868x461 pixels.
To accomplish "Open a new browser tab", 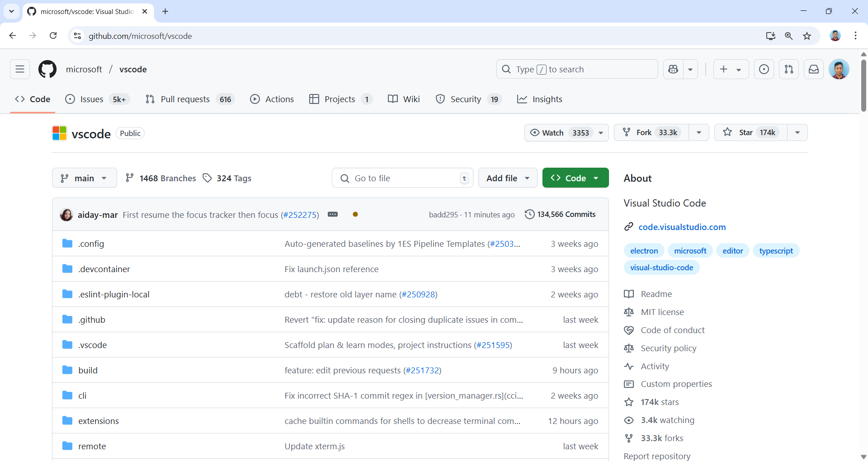I will click(x=165, y=11).
